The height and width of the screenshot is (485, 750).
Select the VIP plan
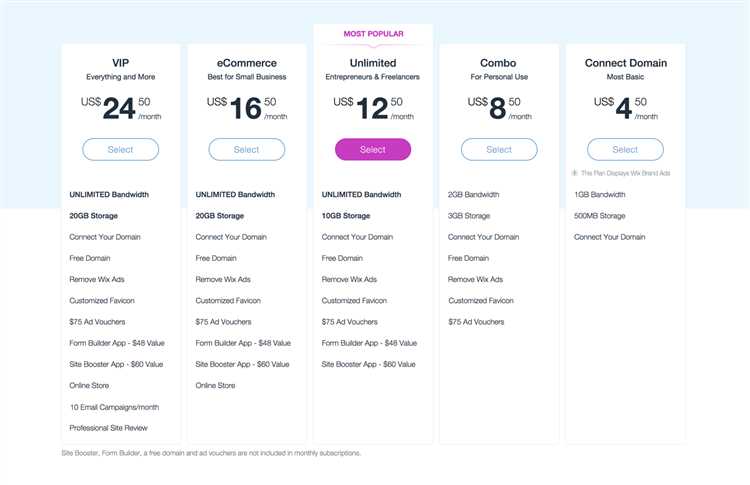[x=121, y=150]
